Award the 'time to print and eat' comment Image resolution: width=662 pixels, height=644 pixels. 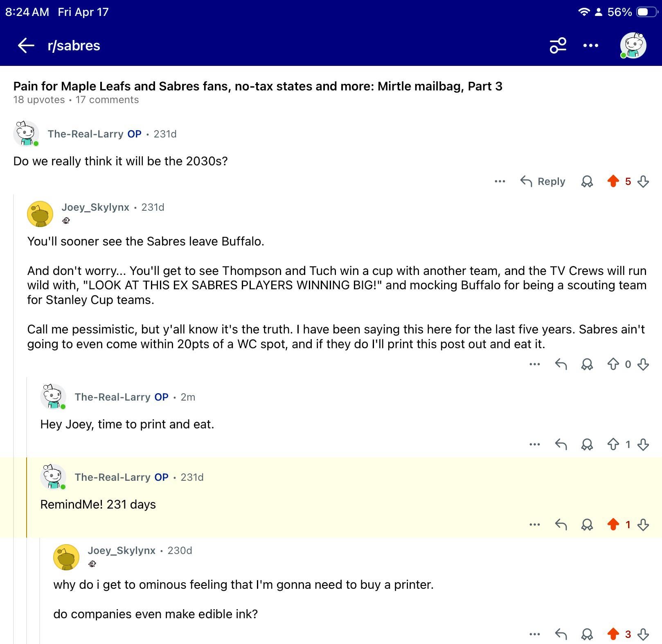click(x=587, y=444)
